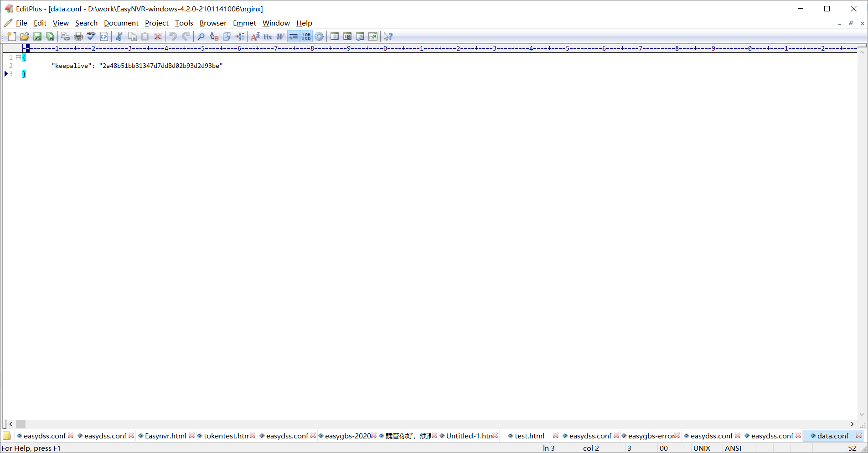Click the Redo arrow icon
The image size is (868, 453).
(186, 36)
